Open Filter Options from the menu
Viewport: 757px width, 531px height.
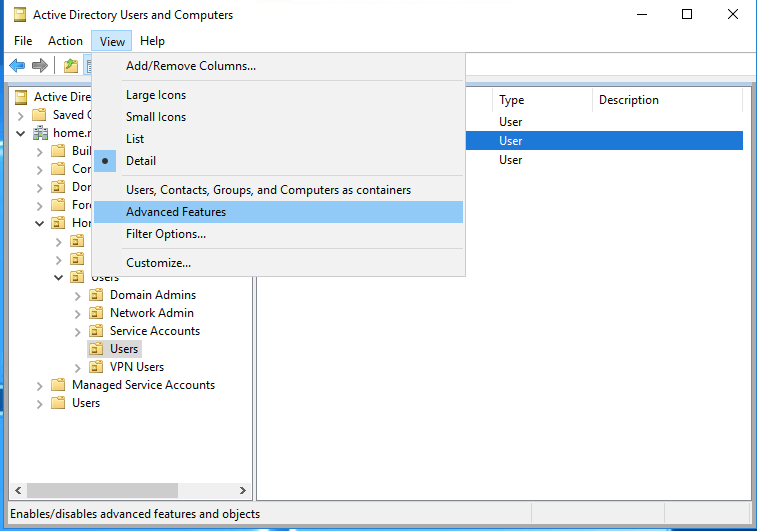pos(166,234)
